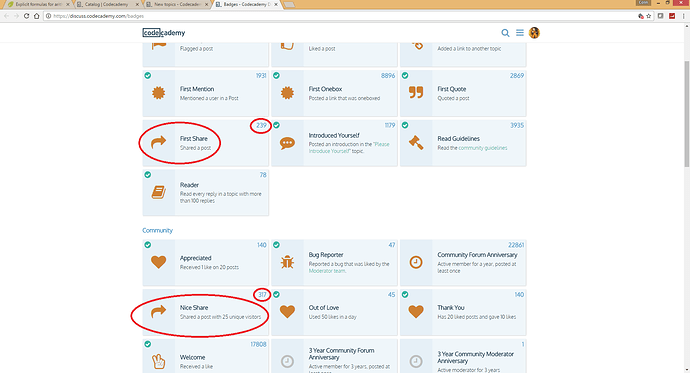
Task: Open the First Mention badge title
Action: point(197,89)
